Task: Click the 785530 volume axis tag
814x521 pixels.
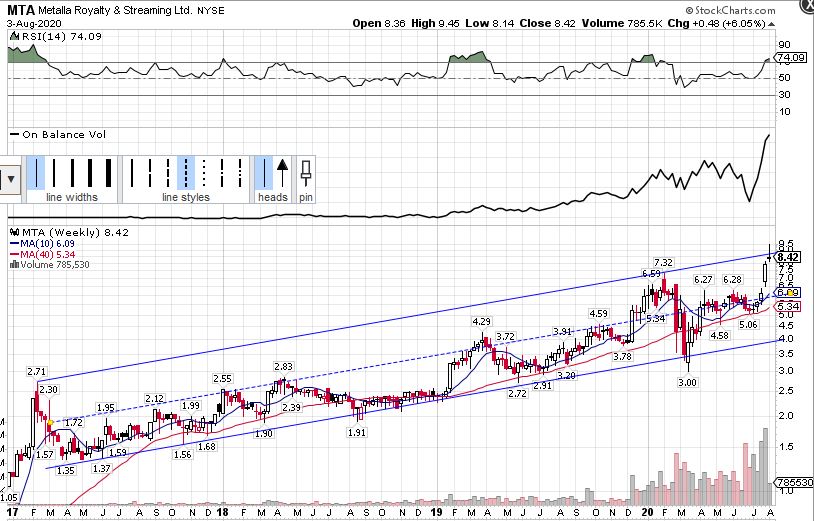Action: click(794, 483)
